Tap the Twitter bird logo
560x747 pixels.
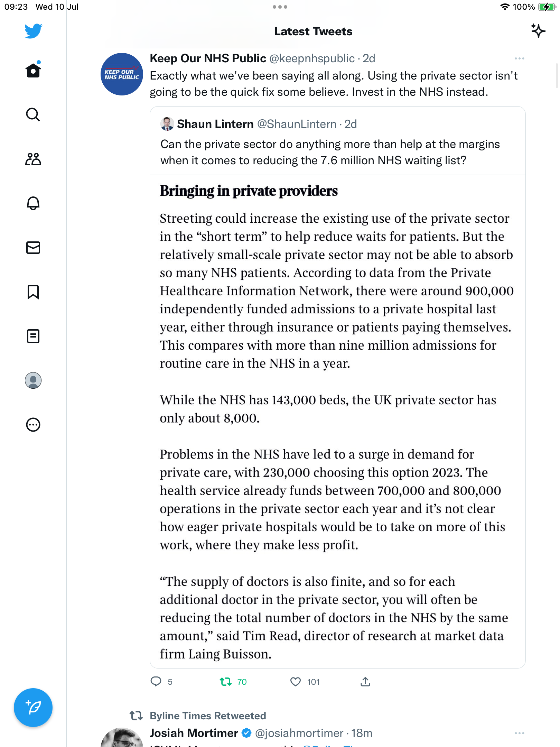click(33, 31)
